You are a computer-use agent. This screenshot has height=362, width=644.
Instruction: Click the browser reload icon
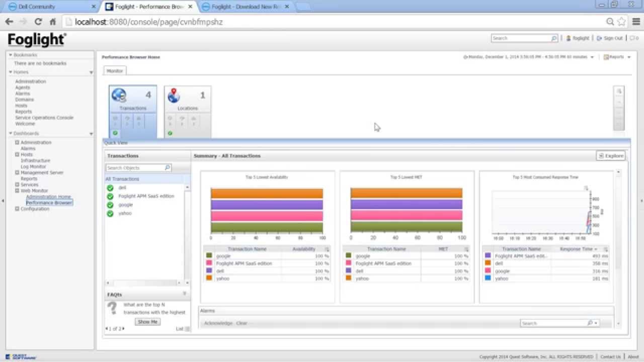38,22
